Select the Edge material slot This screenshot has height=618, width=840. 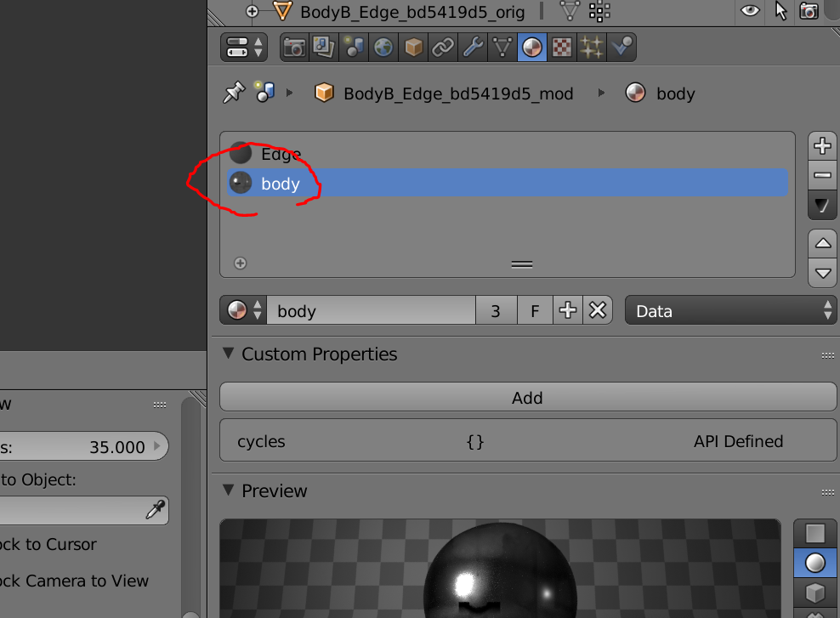(508, 154)
